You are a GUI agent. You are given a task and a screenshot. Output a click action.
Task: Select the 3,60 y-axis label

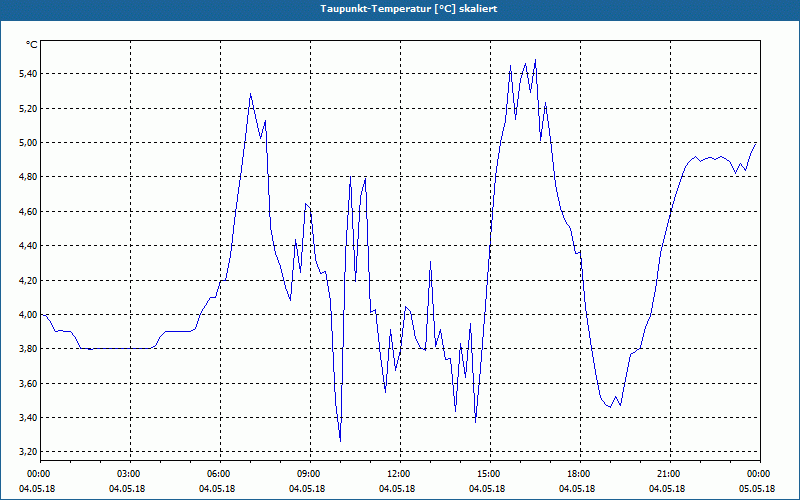[28, 384]
